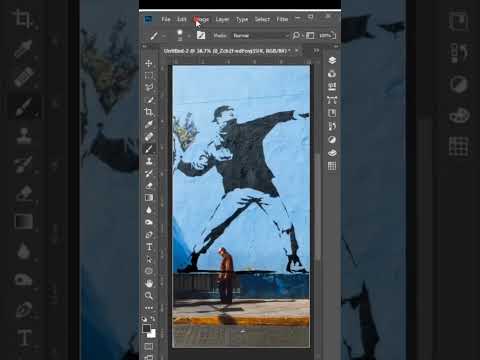Reset to default foreground and background colors
The height and width of the screenshot is (360, 480).
pos(144,319)
